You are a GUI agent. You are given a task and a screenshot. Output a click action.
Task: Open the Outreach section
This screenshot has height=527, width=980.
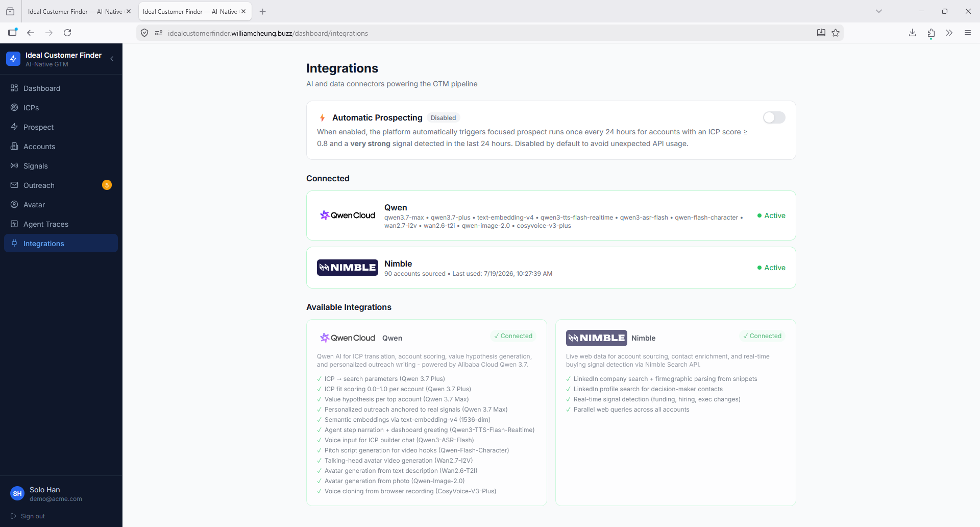[61, 185]
